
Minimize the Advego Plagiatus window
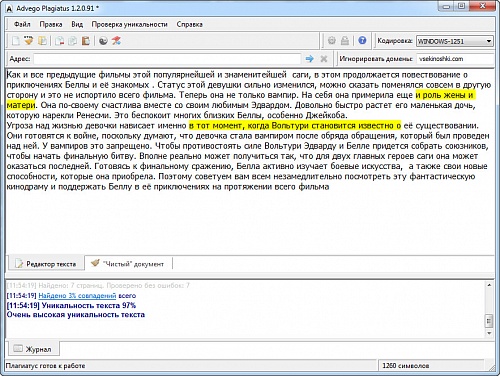447,6
